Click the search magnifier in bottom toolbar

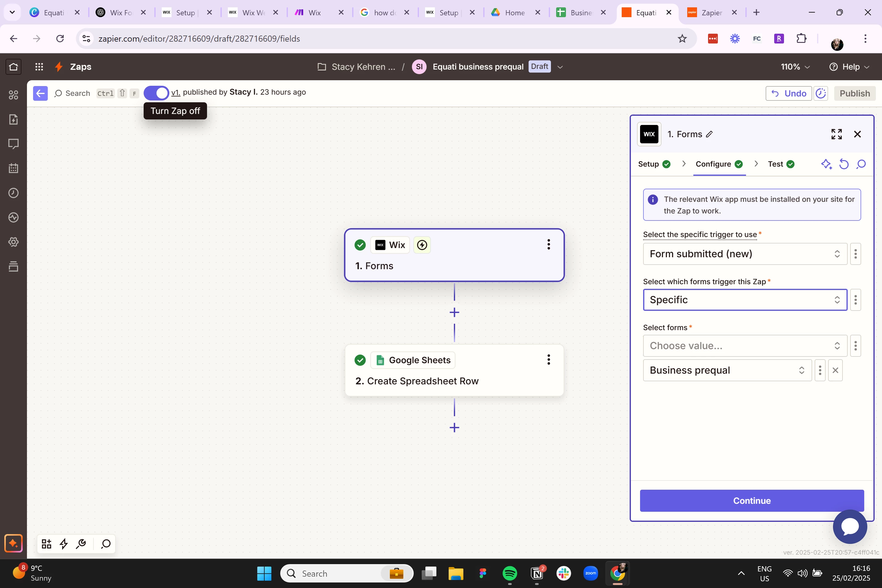pos(106,544)
